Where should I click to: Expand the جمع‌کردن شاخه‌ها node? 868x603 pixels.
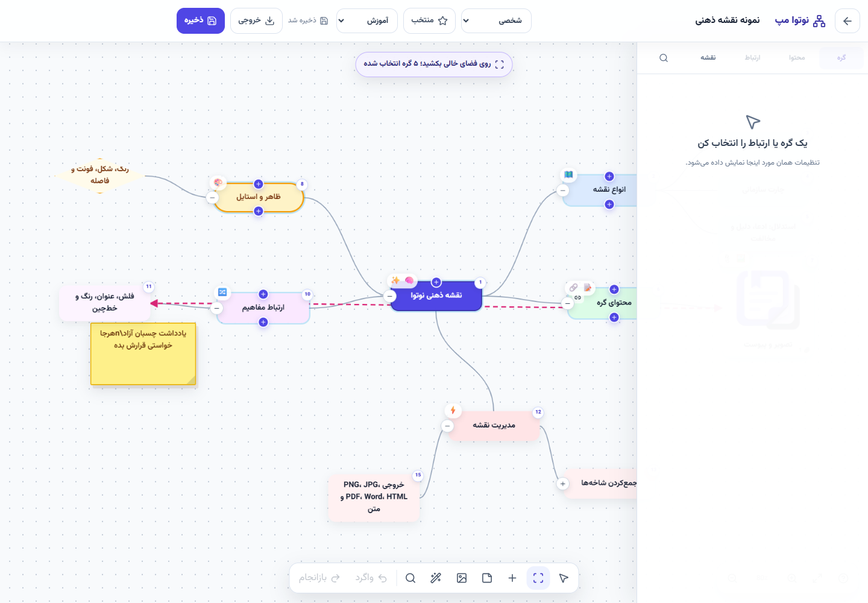pyautogui.click(x=563, y=484)
